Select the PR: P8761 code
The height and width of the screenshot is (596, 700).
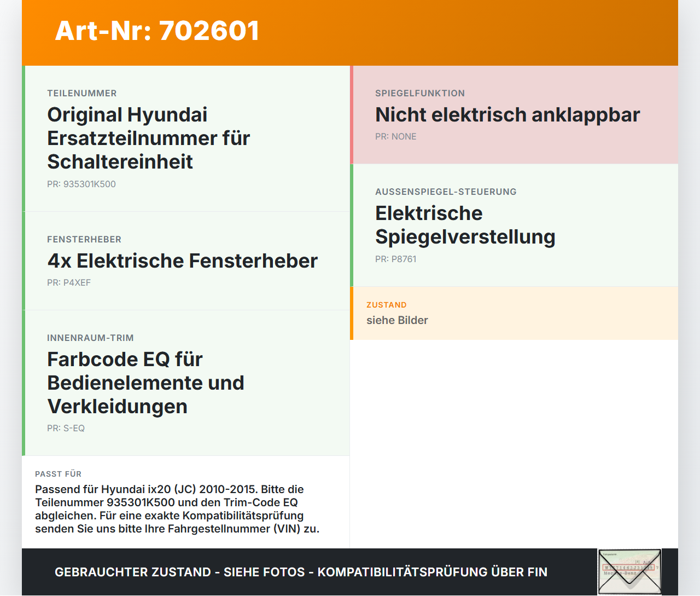(x=396, y=259)
